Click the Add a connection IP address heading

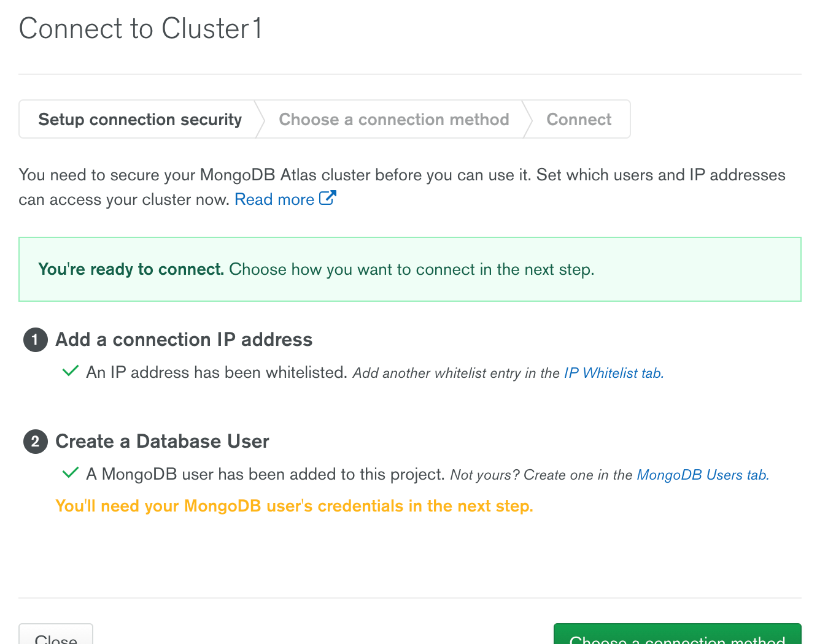[x=184, y=340]
